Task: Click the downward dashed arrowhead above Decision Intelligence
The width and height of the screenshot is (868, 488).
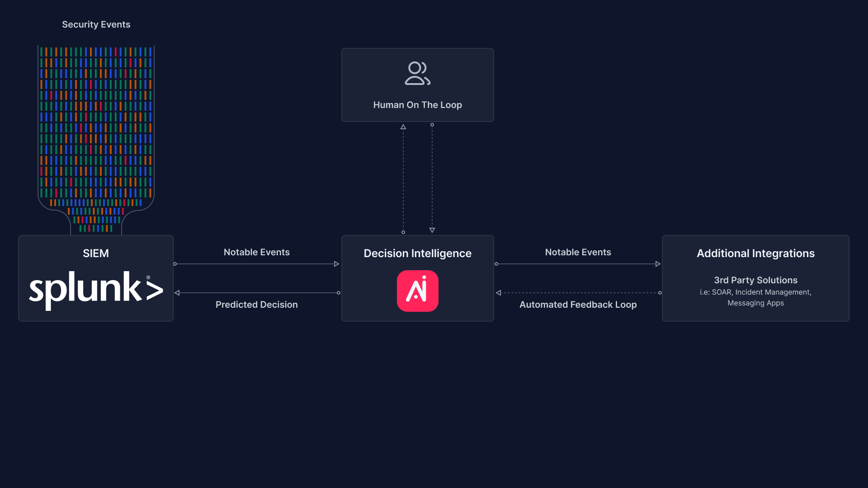Action: tap(432, 230)
